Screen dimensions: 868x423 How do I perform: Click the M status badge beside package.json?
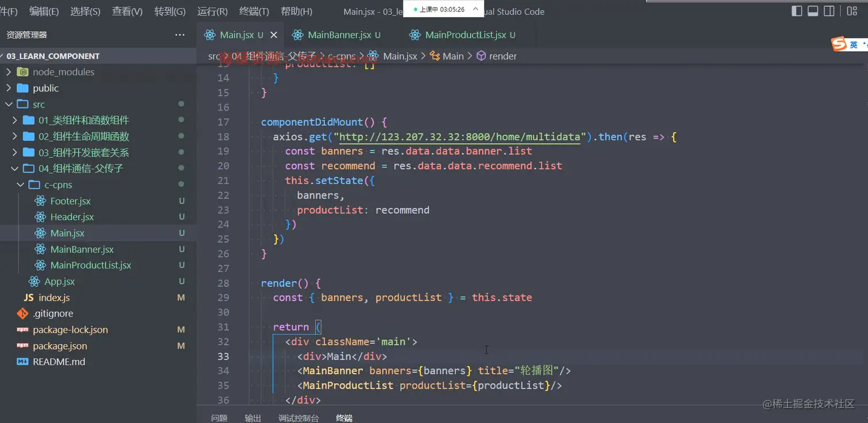181,346
